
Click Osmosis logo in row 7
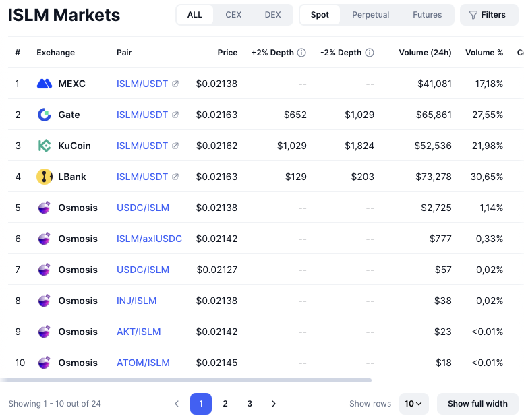pyautogui.click(x=44, y=270)
